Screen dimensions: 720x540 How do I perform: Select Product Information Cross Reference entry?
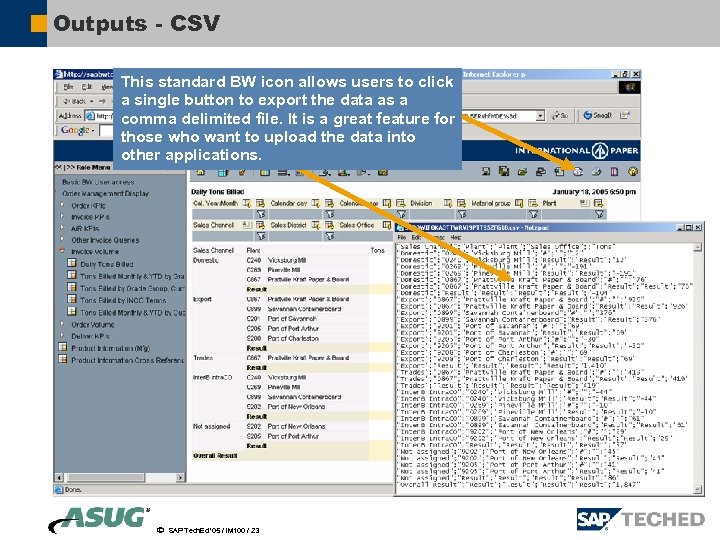coord(127,360)
